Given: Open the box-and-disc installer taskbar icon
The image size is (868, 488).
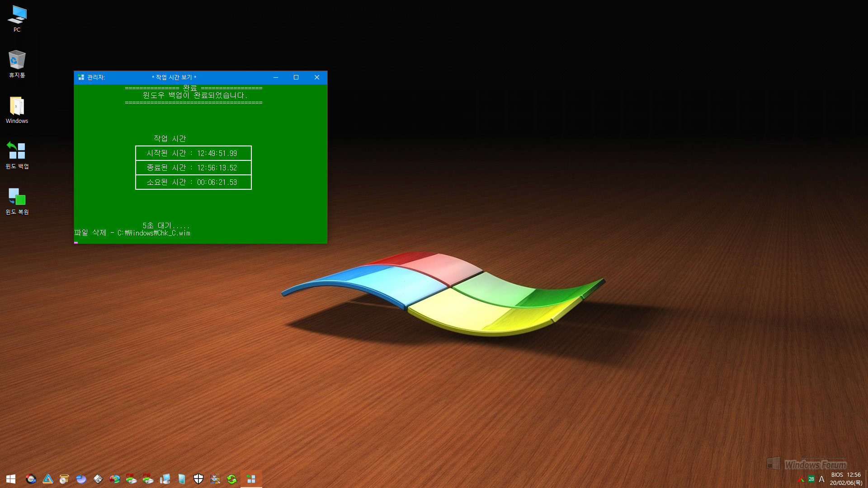Looking at the screenshot, I should (x=64, y=479).
